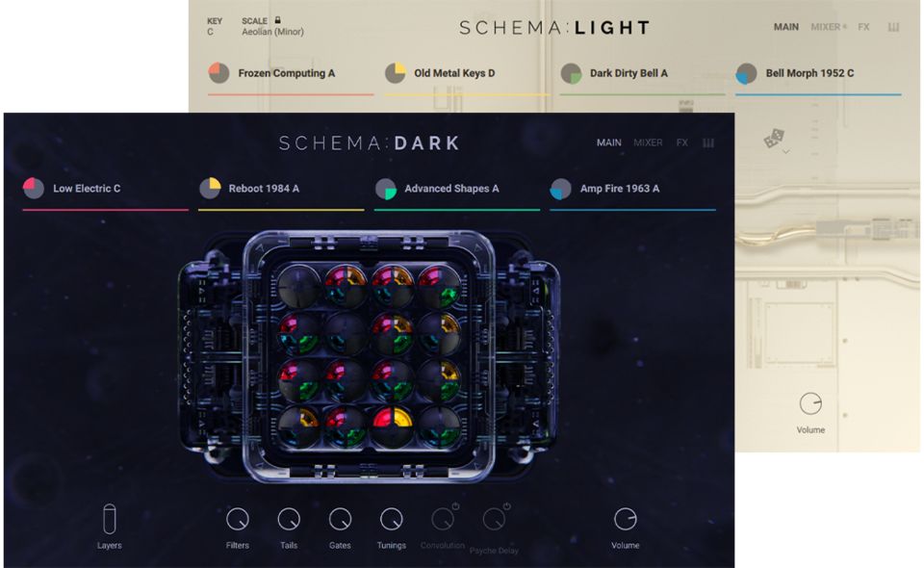Select the Dark Dirty Bell A layer name

point(629,73)
